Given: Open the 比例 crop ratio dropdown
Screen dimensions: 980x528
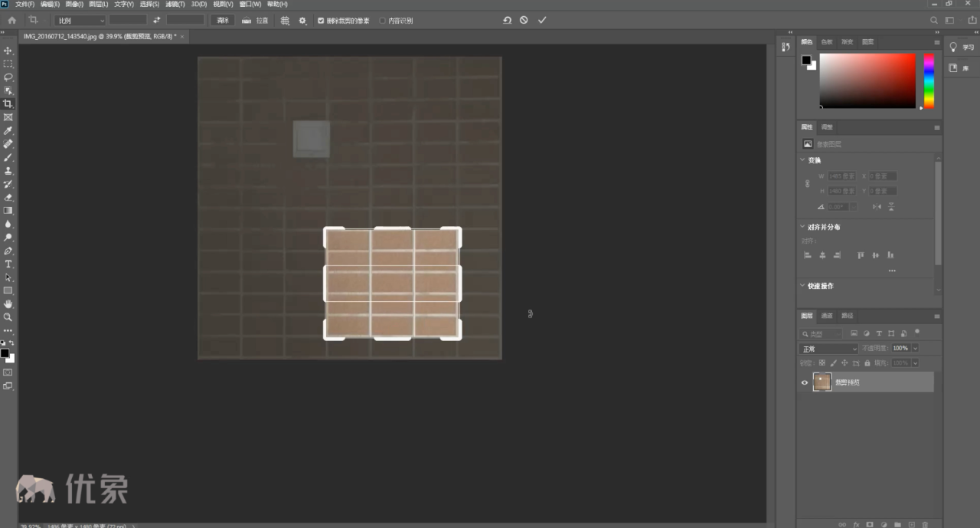Looking at the screenshot, I should point(80,21).
